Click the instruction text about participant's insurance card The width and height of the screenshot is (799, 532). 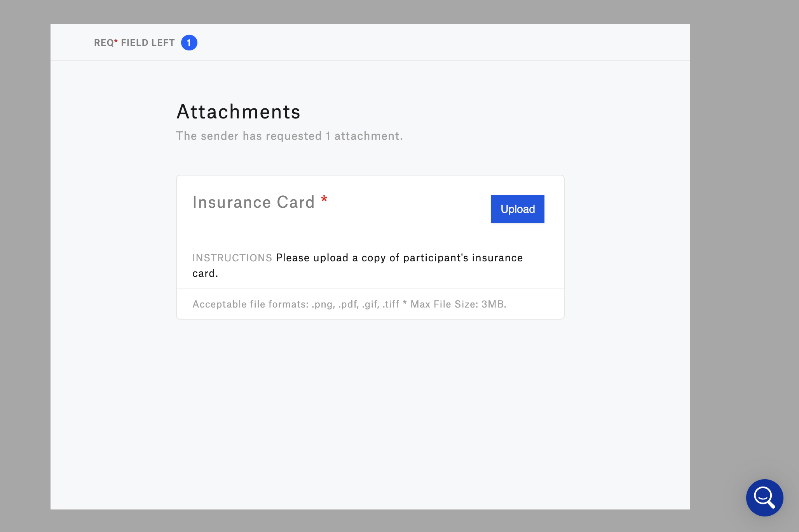(x=358, y=266)
